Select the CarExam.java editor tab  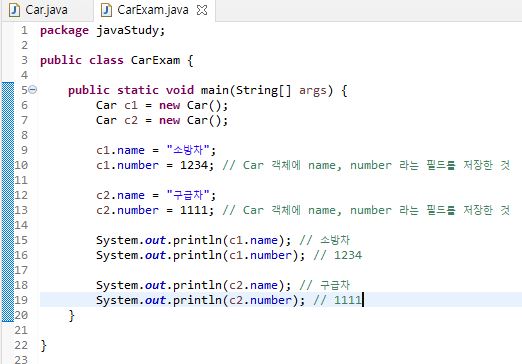[x=153, y=10]
